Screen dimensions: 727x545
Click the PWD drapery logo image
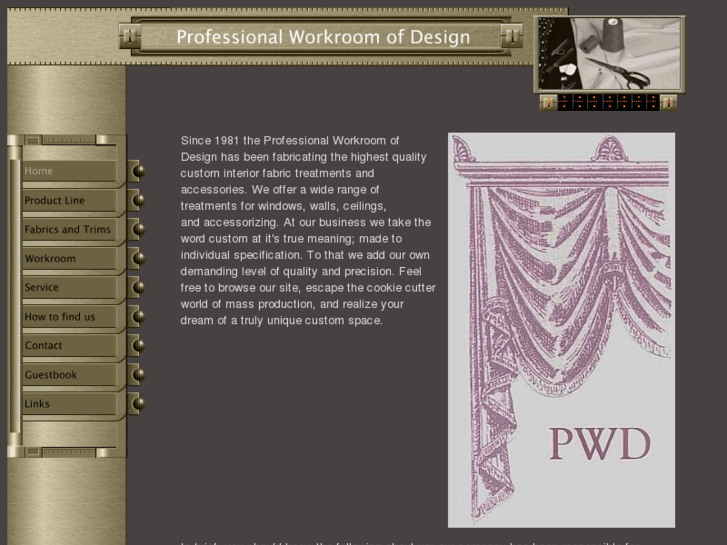pyautogui.click(x=561, y=330)
